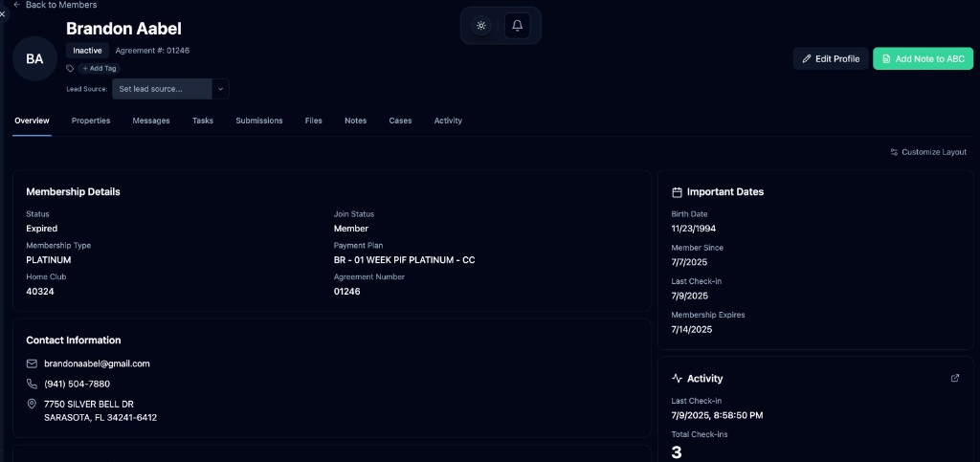980x462 pixels.
Task: Toggle the light/dark theme sun icon
Action: click(480, 26)
